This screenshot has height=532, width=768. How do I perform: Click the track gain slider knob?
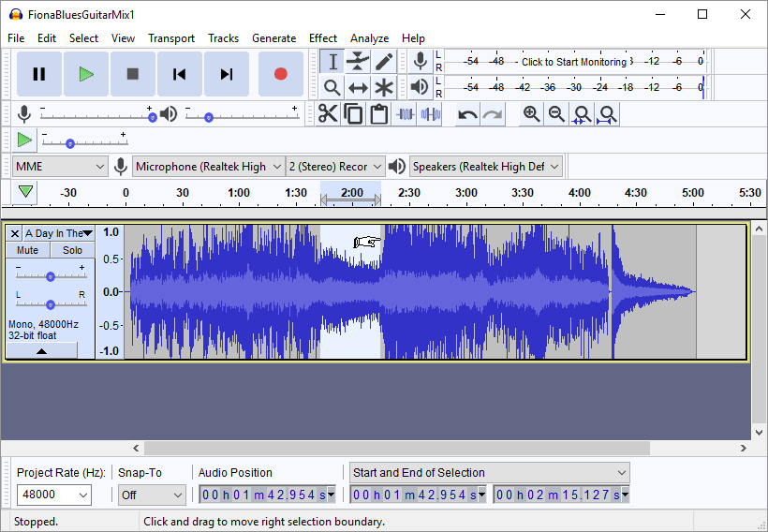coord(51,276)
